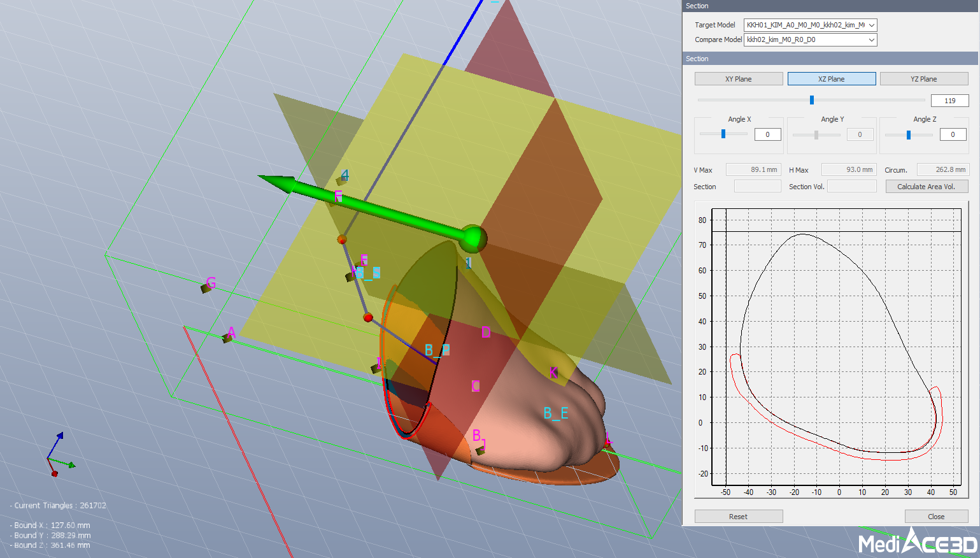Viewport: 980px width, 558px height.
Task: Click the Bound X : 127.60 mm text
Action: pos(50,526)
